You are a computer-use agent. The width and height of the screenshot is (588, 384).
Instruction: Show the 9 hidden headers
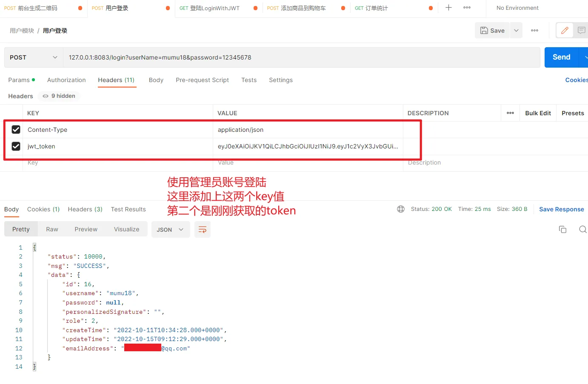coord(59,96)
